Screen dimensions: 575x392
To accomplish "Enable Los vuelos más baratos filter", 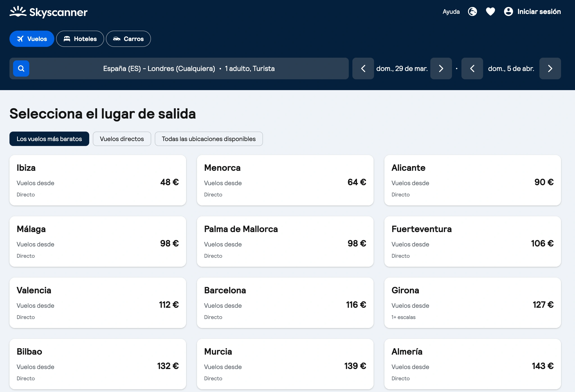I will point(49,139).
